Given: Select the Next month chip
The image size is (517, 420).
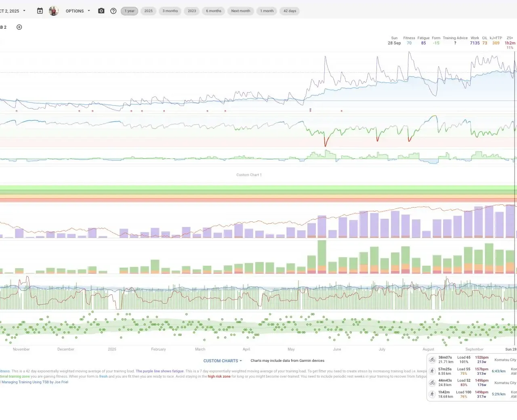Looking at the screenshot, I should (240, 11).
